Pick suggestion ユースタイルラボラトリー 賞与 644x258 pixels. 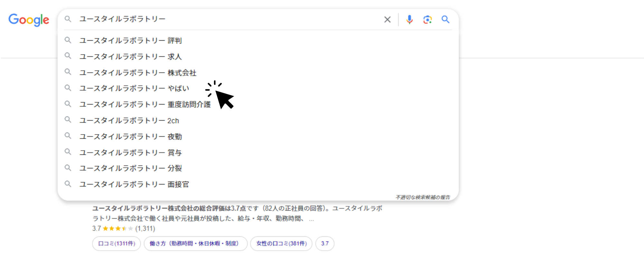(x=258, y=152)
